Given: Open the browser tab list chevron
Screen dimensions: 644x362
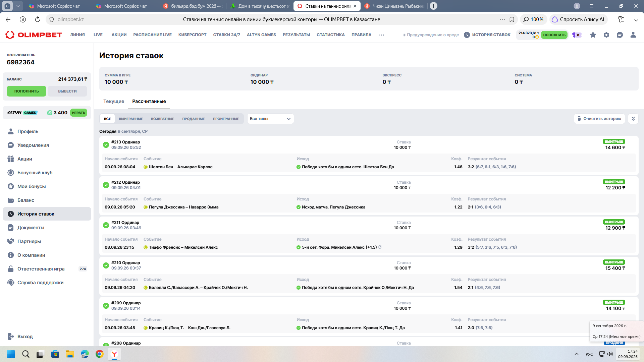Looking at the screenshot, I should 18,6.
